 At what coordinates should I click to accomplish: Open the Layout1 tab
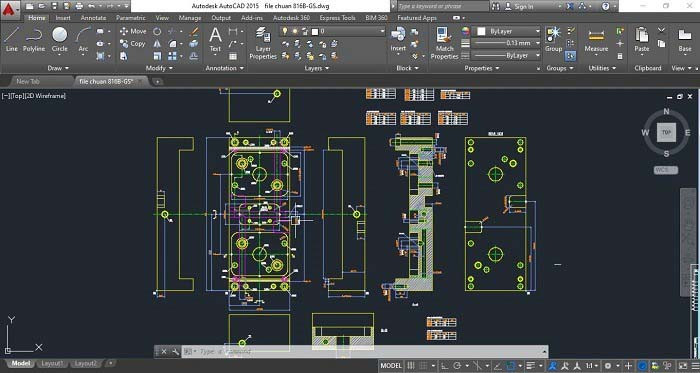(x=52, y=364)
